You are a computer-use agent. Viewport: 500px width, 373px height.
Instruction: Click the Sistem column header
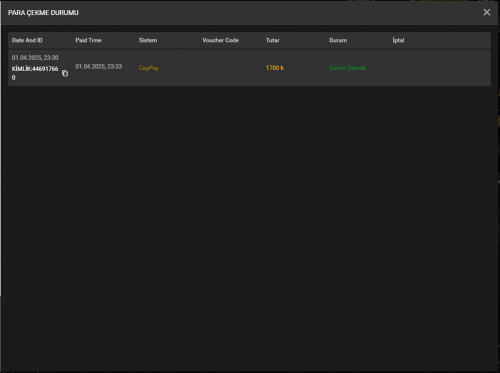click(148, 40)
